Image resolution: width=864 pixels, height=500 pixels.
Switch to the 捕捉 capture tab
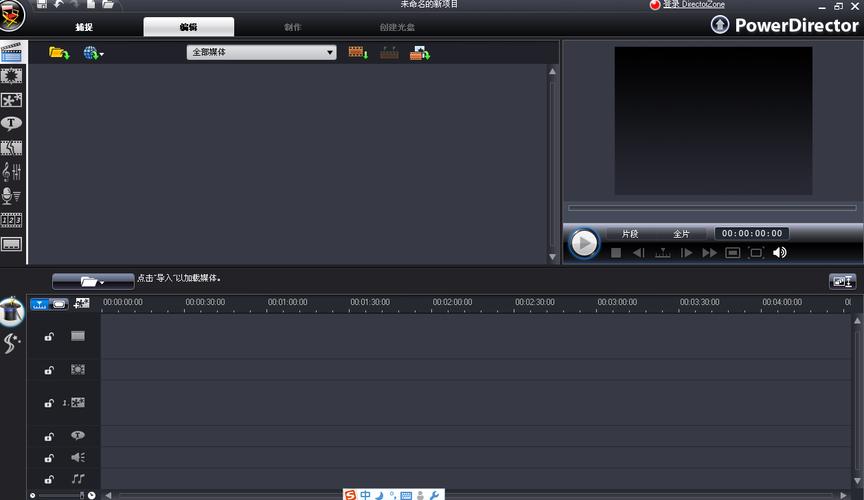(x=84, y=27)
